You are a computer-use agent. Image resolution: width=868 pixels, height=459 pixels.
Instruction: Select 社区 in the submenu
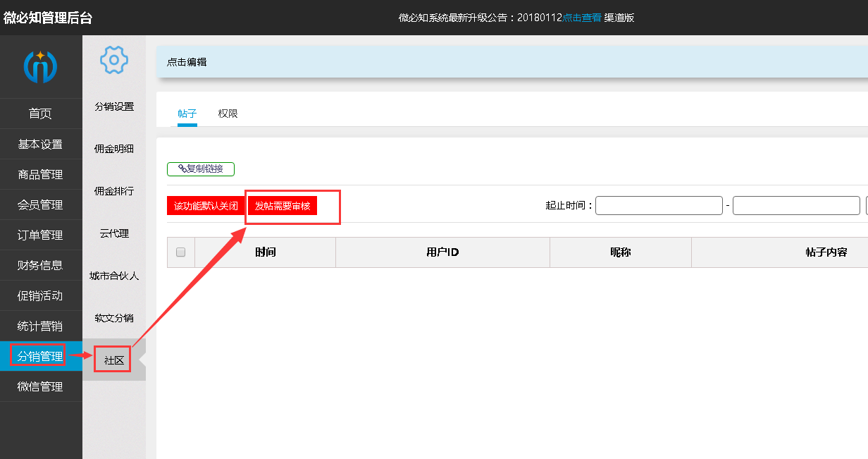(114, 360)
